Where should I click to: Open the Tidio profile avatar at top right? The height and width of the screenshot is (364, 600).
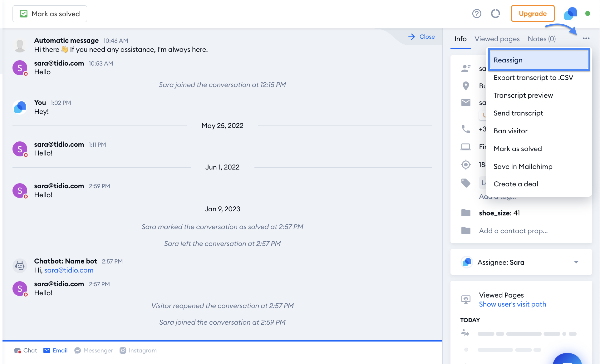click(x=570, y=14)
